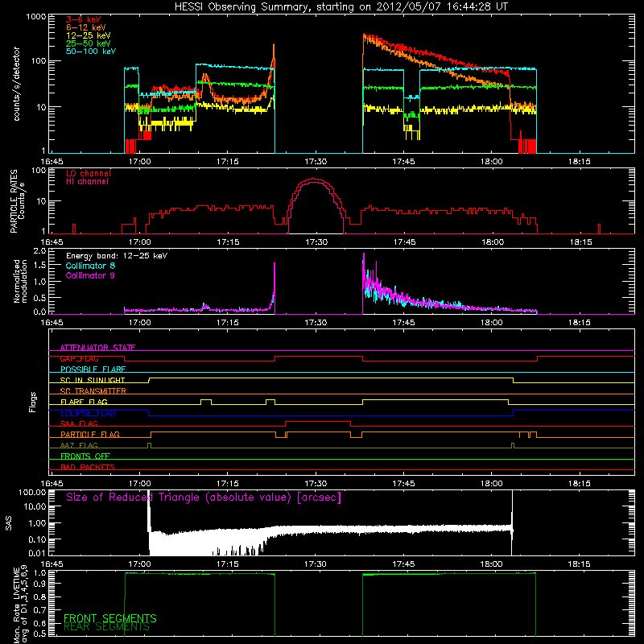Viewport: 644px width, 644px height.
Task: Select the 12-25 keV legend label
Action: click(89, 35)
